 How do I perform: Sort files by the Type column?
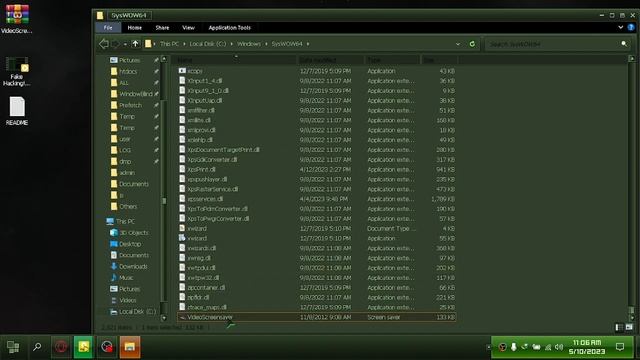[x=392, y=60]
